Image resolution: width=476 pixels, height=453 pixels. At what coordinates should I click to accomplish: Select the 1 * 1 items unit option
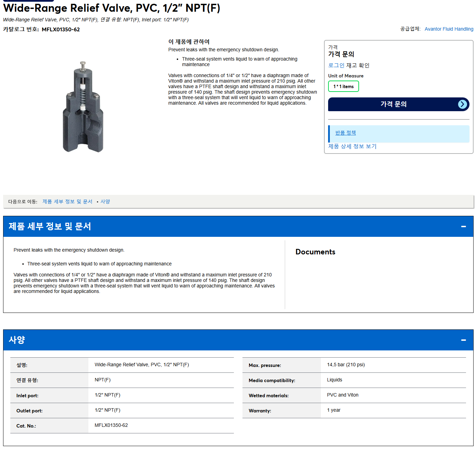343,86
